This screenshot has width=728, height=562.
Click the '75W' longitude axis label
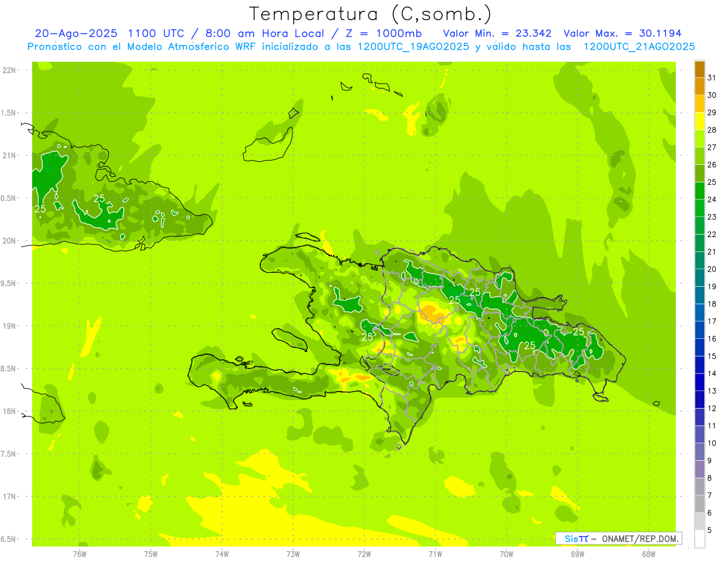[x=150, y=554]
